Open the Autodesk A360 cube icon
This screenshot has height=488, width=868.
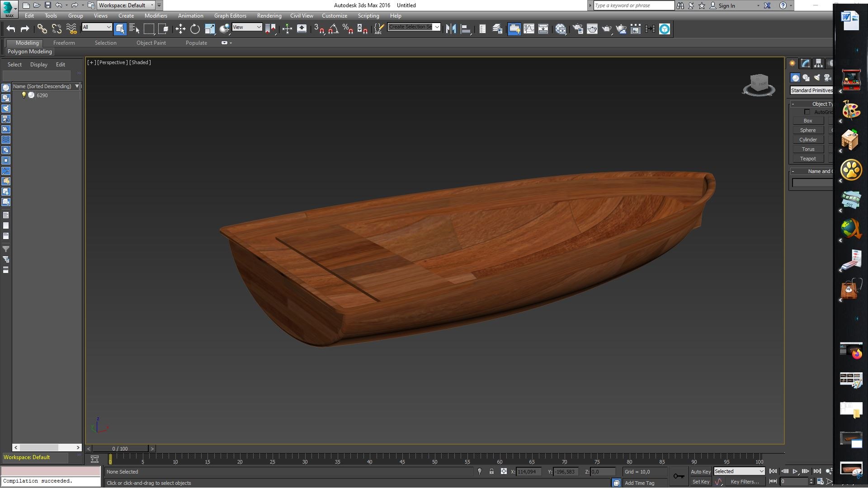click(x=665, y=29)
